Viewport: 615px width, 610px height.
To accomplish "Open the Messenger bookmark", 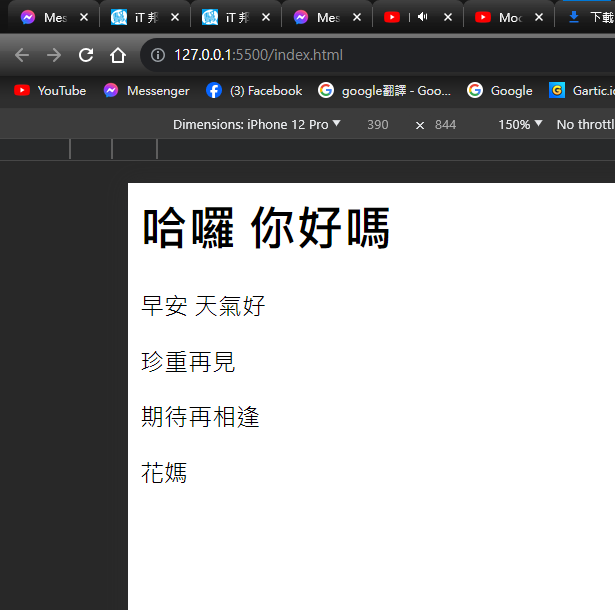I will 146,91.
